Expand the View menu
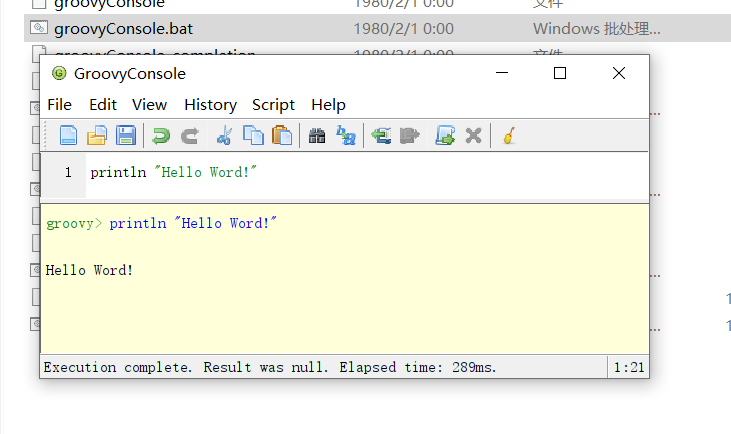The image size is (731, 434). coord(150,105)
